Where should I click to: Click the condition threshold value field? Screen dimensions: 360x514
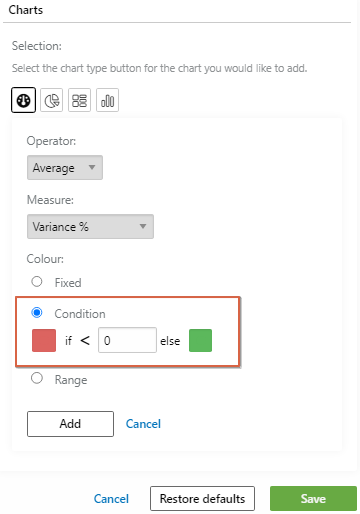[127, 340]
